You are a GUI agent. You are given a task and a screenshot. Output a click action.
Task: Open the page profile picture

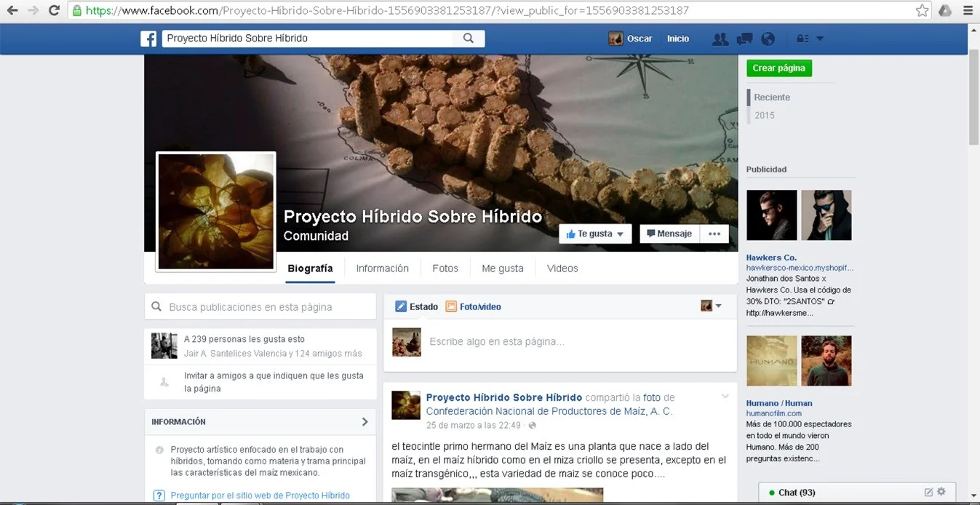(x=216, y=211)
